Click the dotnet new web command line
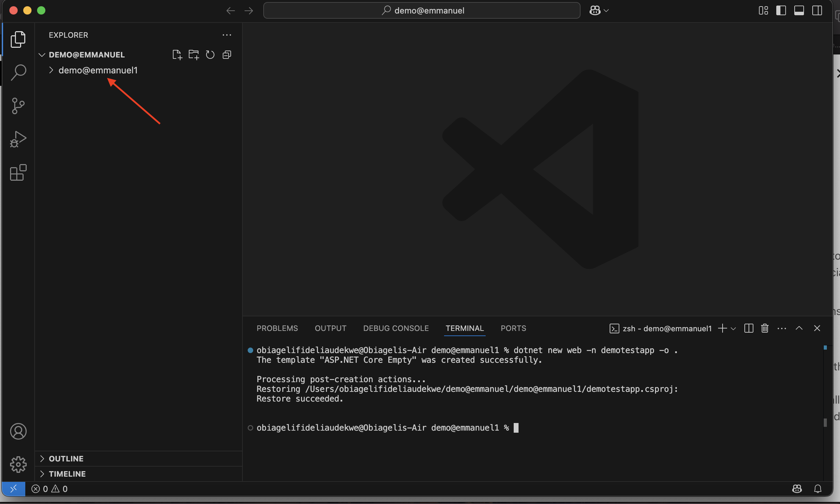Viewport: 840px width, 504px height. [x=467, y=350]
